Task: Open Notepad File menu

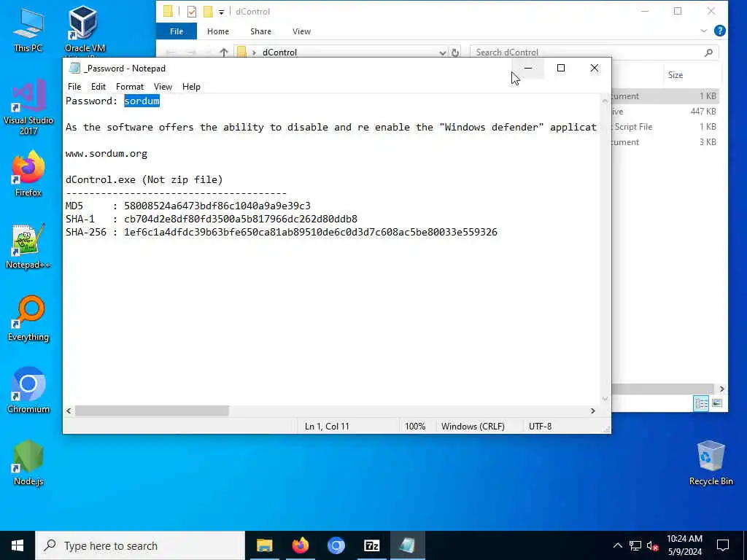Action: click(x=74, y=87)
